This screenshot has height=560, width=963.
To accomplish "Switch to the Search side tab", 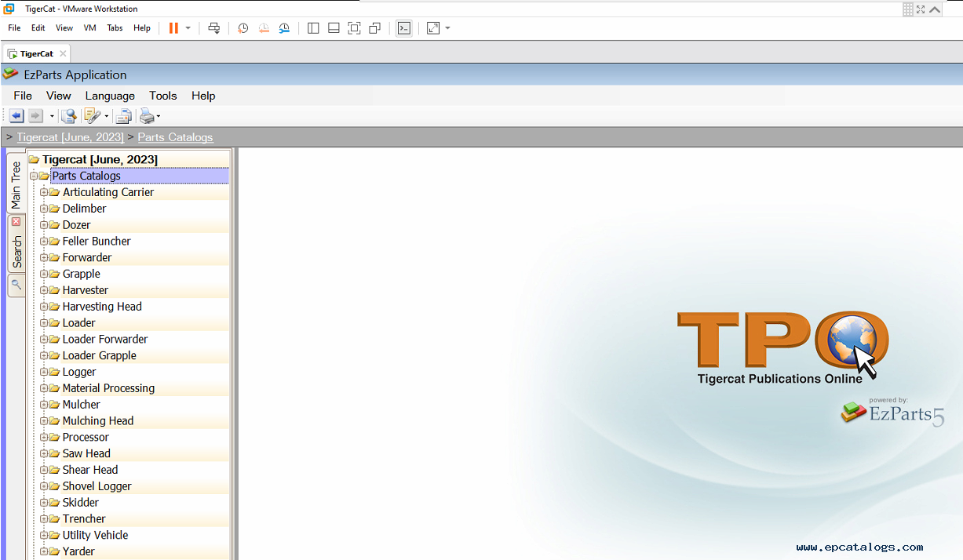I will [x=16, y=251].
